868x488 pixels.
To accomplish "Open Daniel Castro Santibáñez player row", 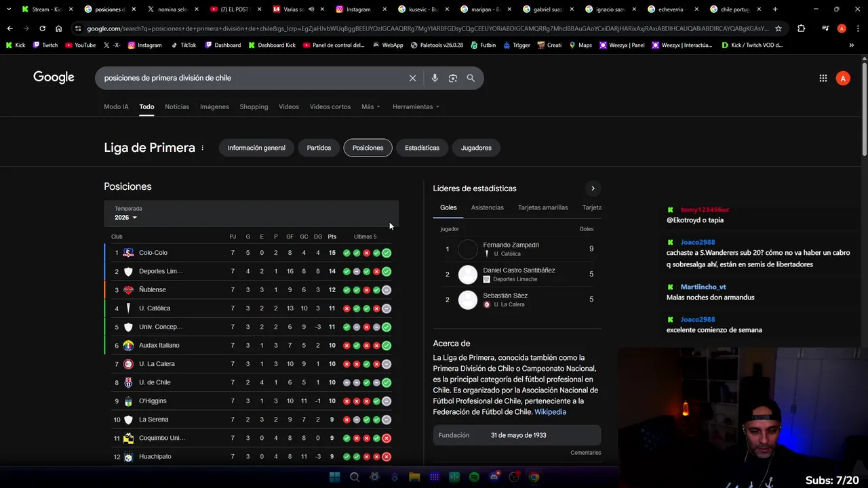I will (x=517, y=274).
